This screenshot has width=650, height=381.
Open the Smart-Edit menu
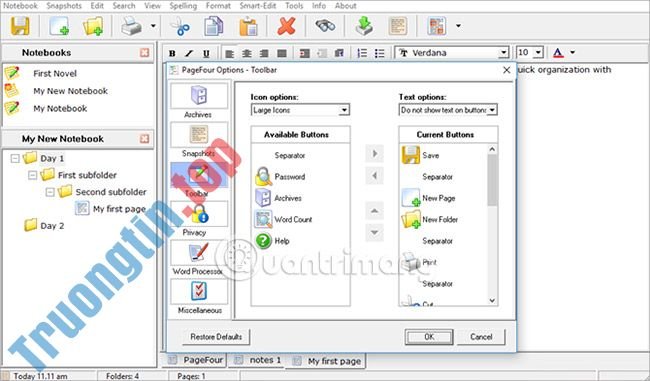click(x=258, y=6)
